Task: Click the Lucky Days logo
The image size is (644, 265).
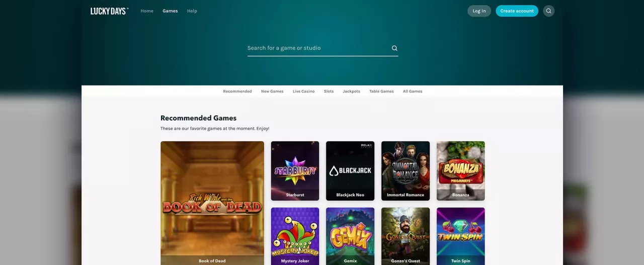Action: point(110,11)
